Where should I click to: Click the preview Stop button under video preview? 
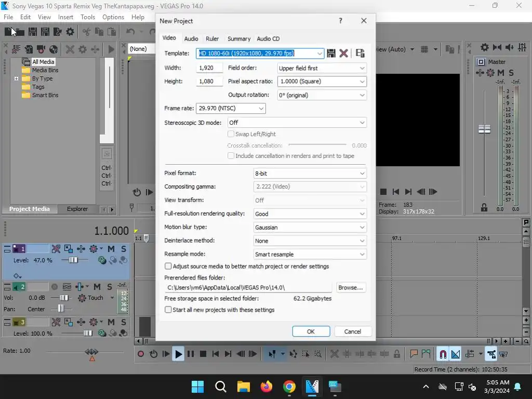point(383,192)
